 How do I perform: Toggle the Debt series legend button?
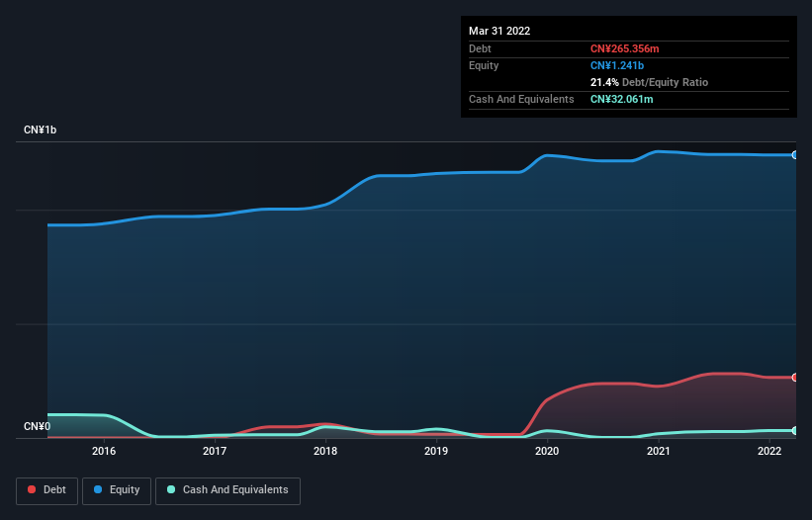pos(46,490)
